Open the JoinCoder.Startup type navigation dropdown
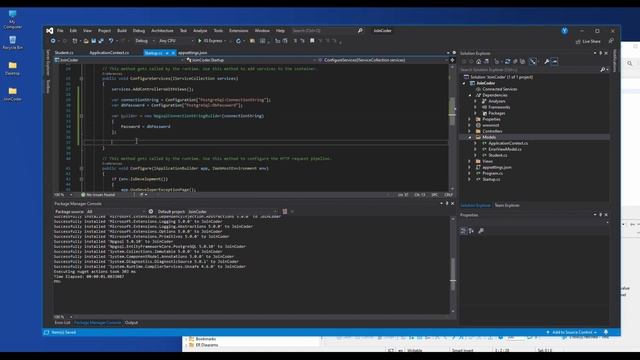Screen dimensions: 640x360 [251, 60]
